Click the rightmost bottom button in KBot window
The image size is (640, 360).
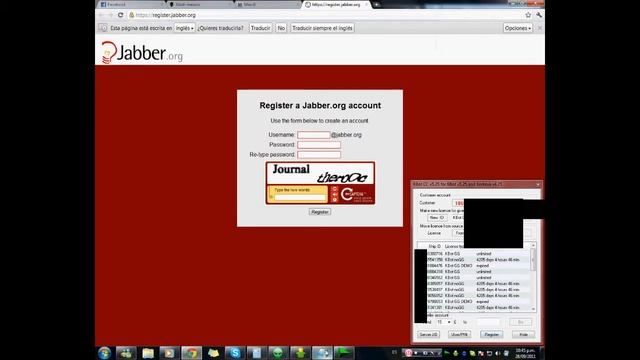(523, 334)
